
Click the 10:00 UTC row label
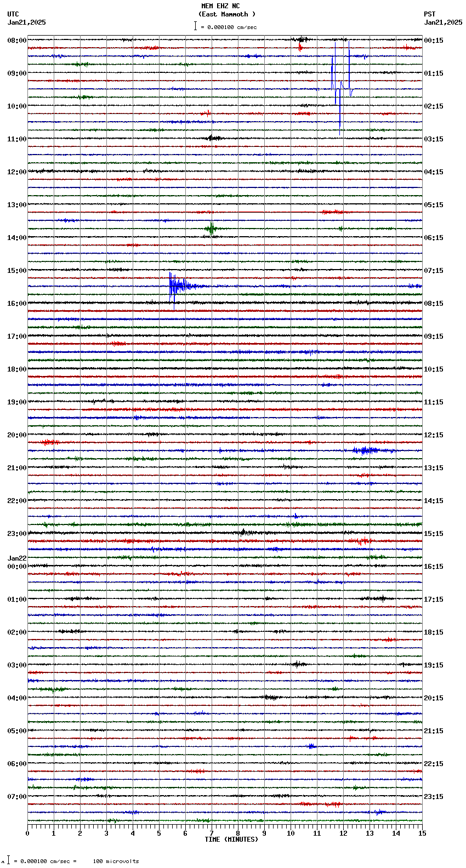point(17,106)
